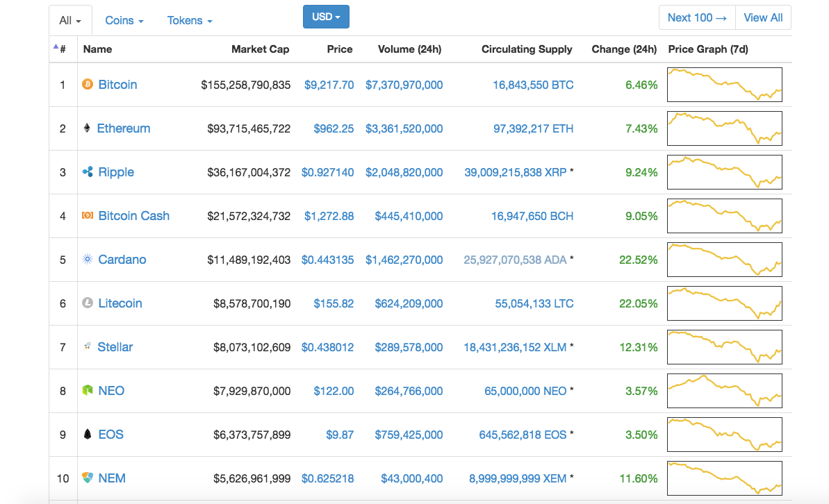This screenshot has height=504, width=829.
Task: Click Ethereum price $962.25
Action: (x=334, y=129)
